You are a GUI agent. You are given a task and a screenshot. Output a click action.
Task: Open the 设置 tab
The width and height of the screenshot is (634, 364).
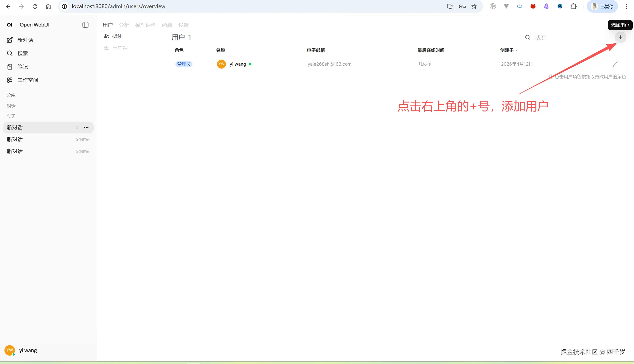point(183,25)
